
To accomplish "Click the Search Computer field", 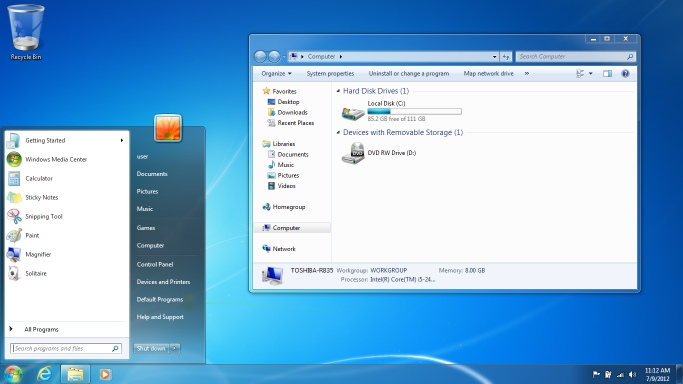I will [x=576, y=57].
